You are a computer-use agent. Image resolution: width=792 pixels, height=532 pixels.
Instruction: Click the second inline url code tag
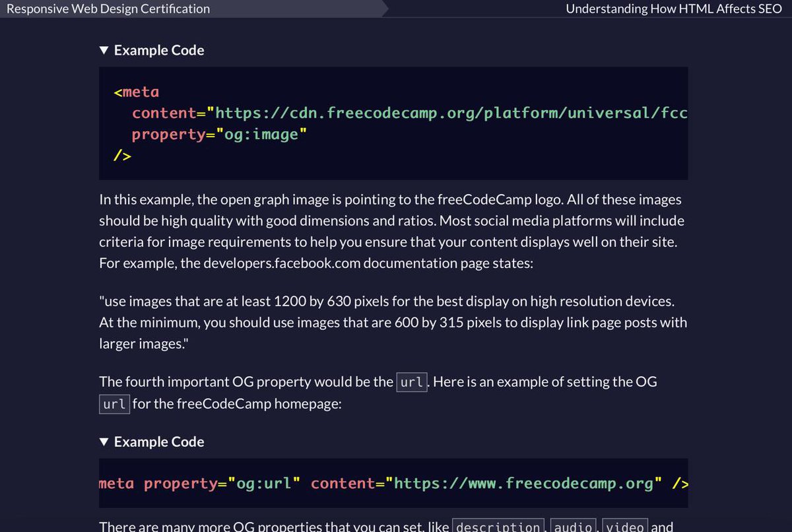(114, 404)
